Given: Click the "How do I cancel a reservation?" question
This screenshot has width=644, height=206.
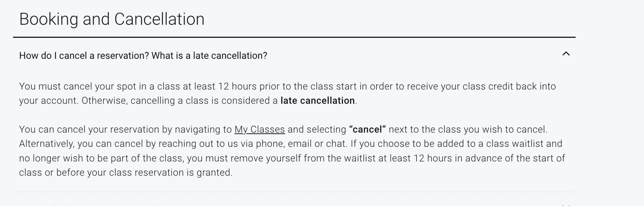Looking at the screenshot, I should 84,56.
